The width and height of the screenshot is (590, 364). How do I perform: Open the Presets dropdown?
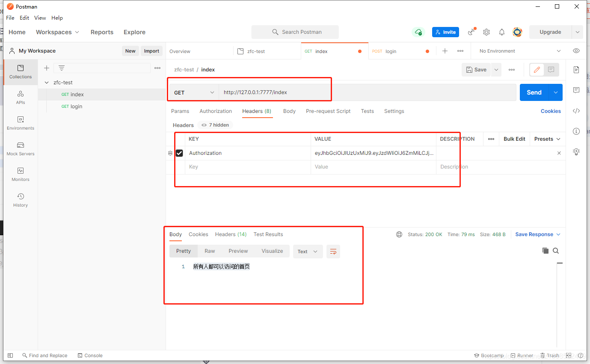click(x=547, y=139)
